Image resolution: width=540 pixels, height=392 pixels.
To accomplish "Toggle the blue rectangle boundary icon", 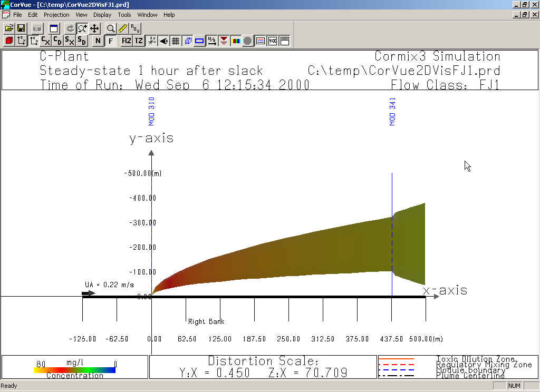I will point(200,41).
